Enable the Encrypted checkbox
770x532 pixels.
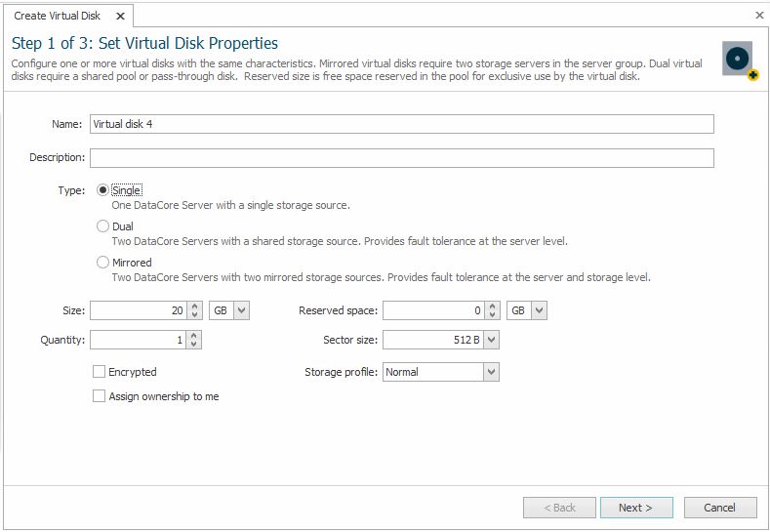click(x=99, y=372)
